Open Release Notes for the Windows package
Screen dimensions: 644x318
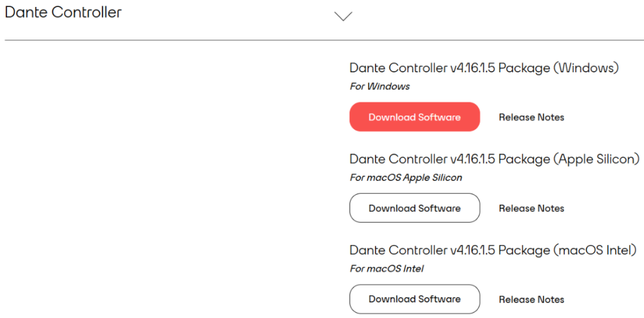(531, 118)
